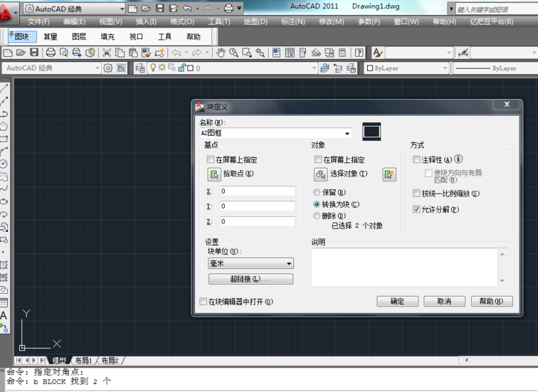
Task: Check objects 在屏幕上指定 checkbox
Action: (318, 159)
